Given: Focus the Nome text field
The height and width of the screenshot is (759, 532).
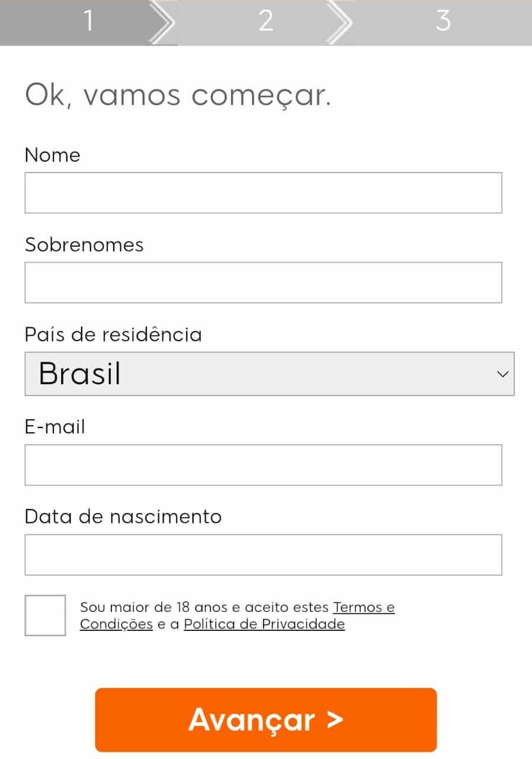Looking at the screenshot, I should coord(263,193).
